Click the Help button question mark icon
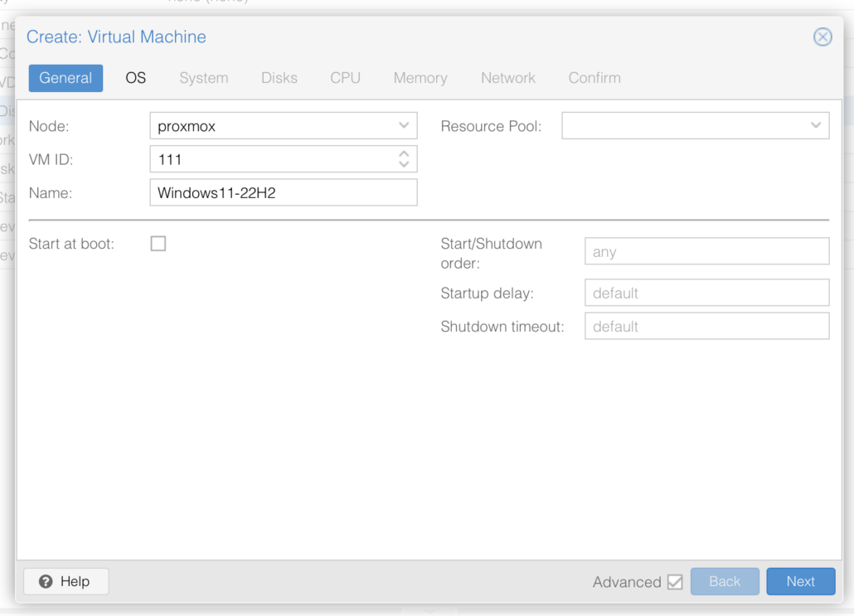The height and width of the screenshot is (616, 854). (46, 581)
